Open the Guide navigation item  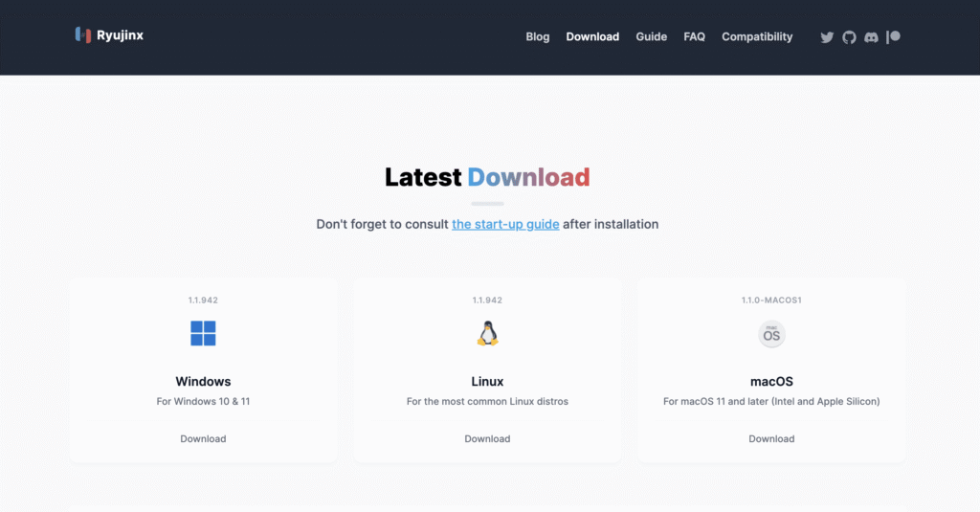[x=651, y=37]
